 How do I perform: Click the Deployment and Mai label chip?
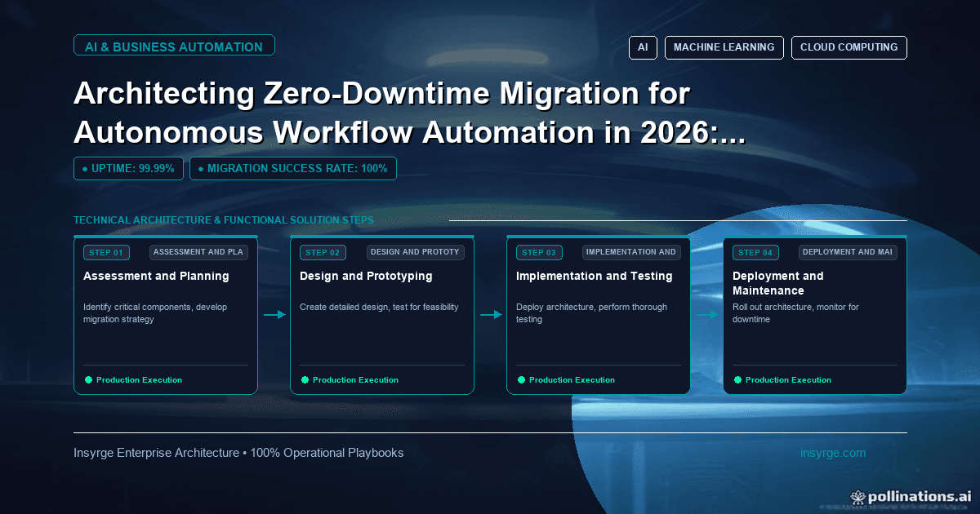[x=848, y=252]
